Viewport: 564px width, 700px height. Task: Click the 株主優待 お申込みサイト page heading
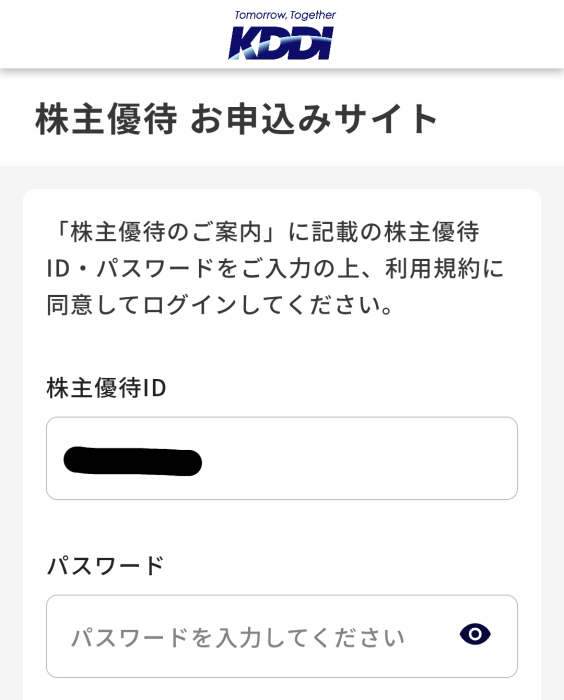[x=236, y=119]
